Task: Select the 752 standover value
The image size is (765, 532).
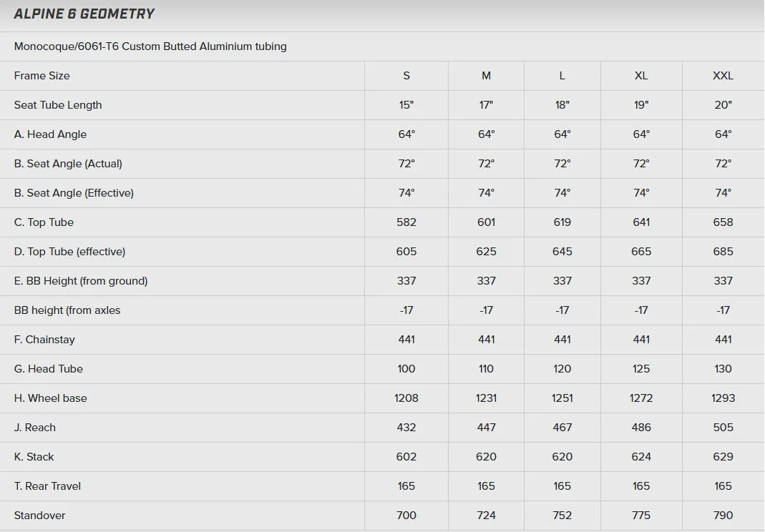Action: pyautogui.click(x=562, y=515)
